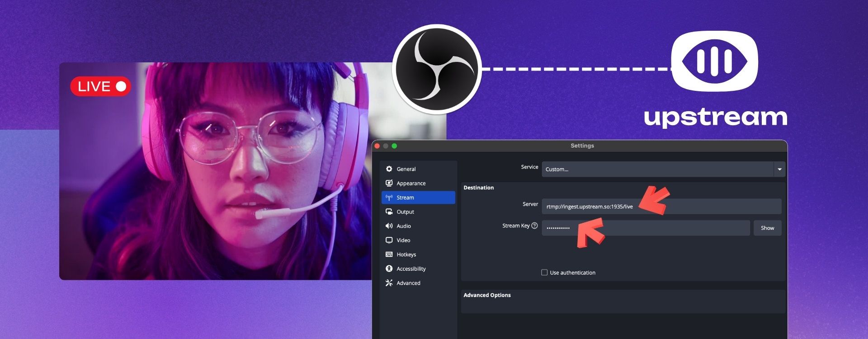Click the Advanced tools icon
The width and height of the screenshot is (868, 339).
389,283
